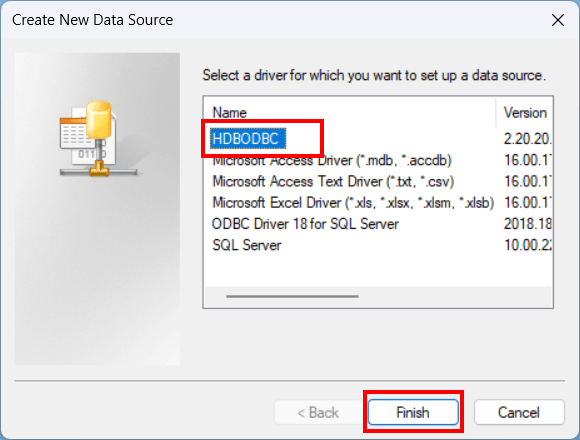The height and width of the screenshot is (440, 580).
Task: Click the 'Select a driver' instruction text
Action: (x=374, y=75)
